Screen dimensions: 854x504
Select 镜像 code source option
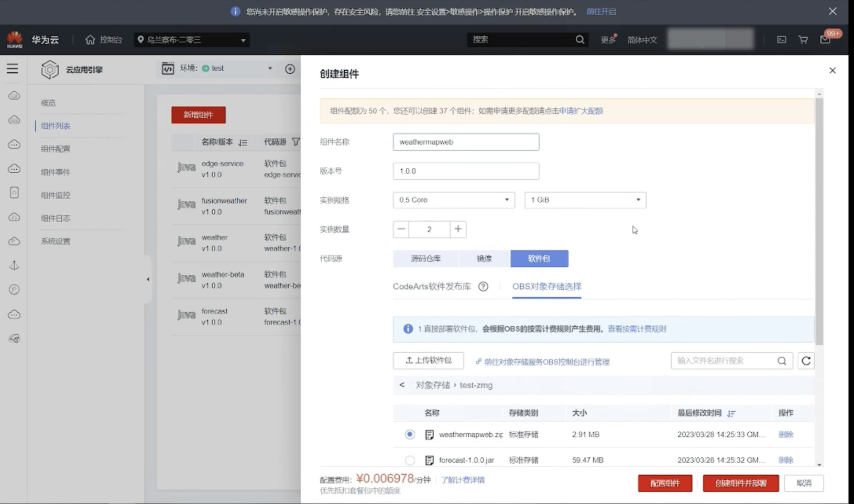pos(484,258)
